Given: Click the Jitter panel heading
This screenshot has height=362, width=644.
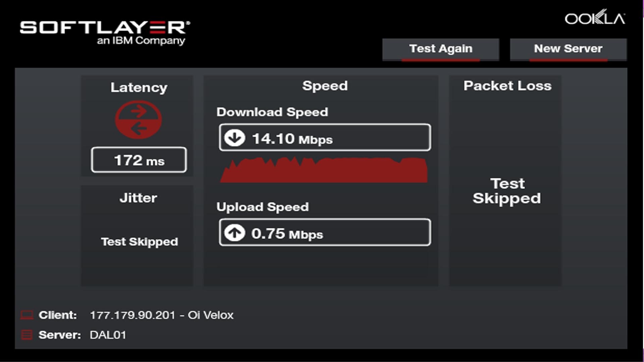Looking at the screenshot, I should [x=138, y=198].
